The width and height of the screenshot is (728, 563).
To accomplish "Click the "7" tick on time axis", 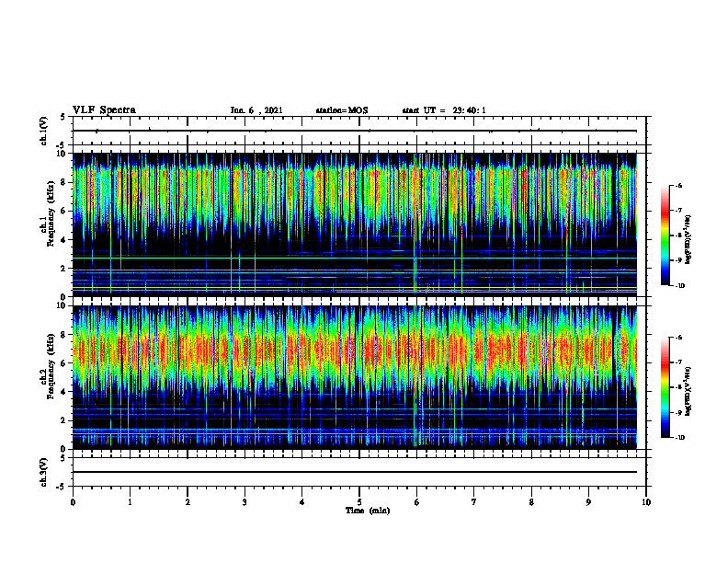I will click(x=474, y=502).
